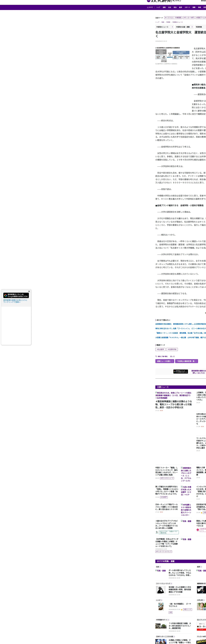Click 保存して後で読む

point(163,356)
